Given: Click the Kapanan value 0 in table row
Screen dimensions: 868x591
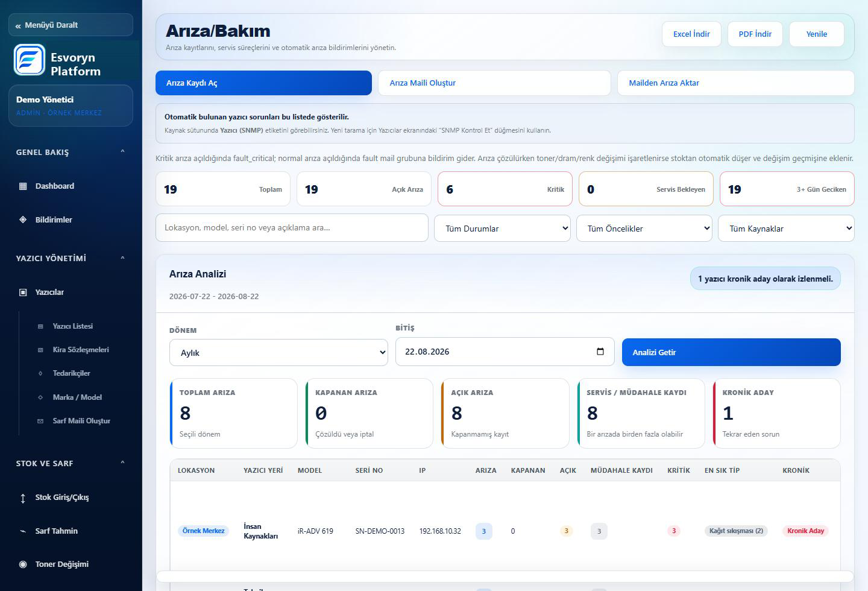Looking at the screenshot, I should (513, 531).
